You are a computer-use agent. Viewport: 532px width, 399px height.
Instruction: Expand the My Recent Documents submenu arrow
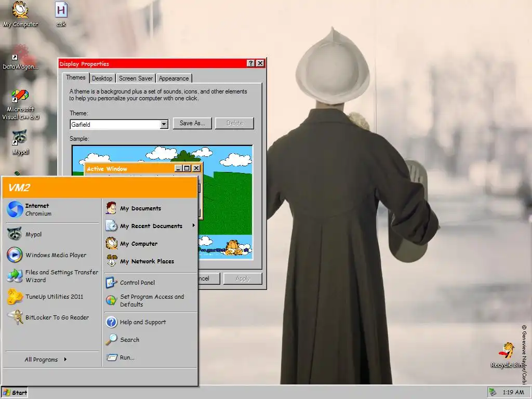click(x=194, y=225)
